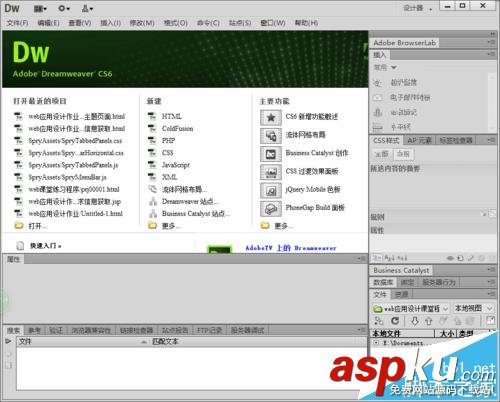Click the expand Files panel icon

[491, 321]
